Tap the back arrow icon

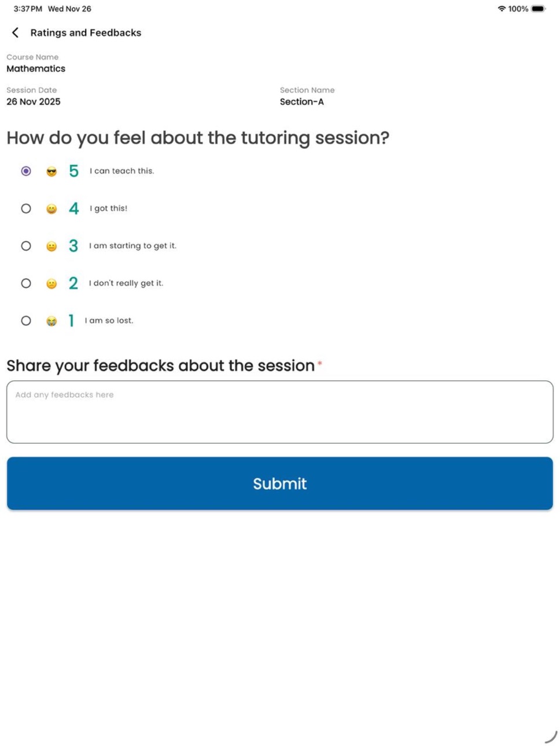click(x=15, y=33)
